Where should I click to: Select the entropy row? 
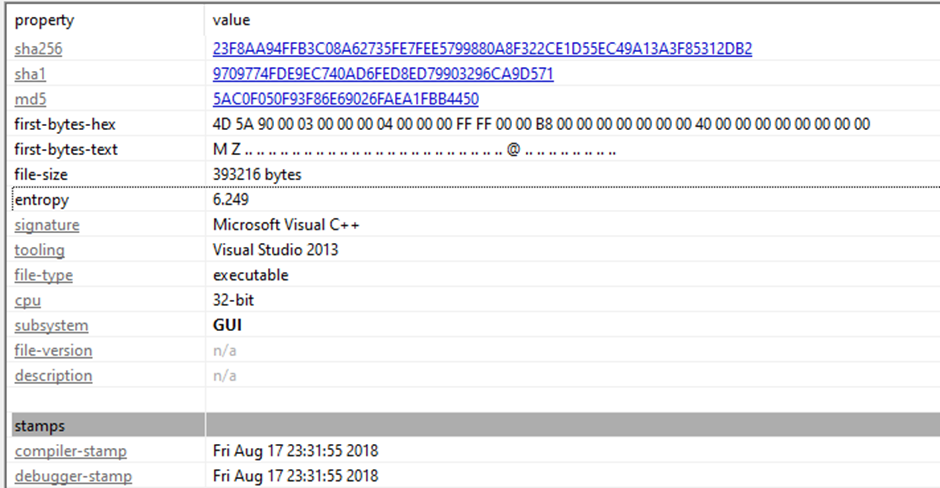click(x=41, y=200)
